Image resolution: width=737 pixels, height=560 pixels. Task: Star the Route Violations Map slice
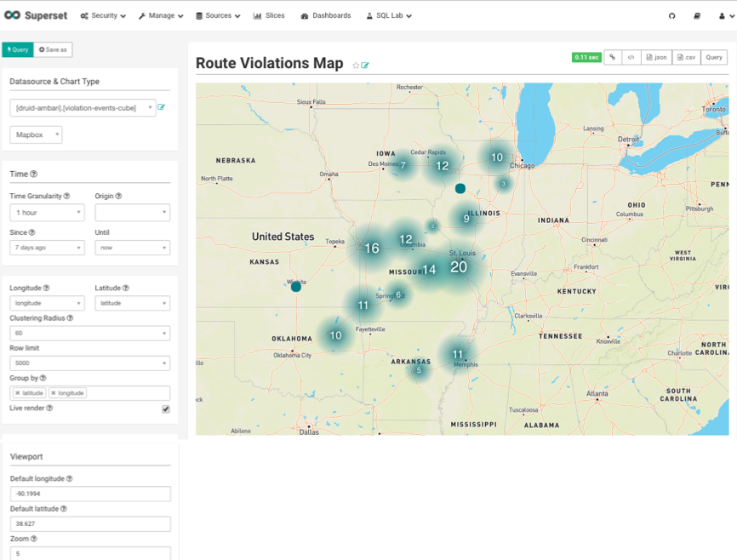coord(356,66)
